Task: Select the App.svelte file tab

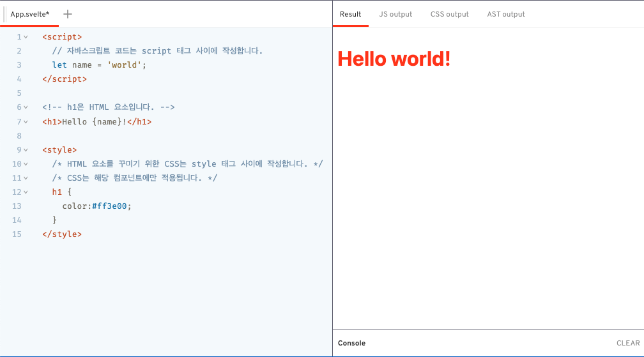Action: pos(29,14)
